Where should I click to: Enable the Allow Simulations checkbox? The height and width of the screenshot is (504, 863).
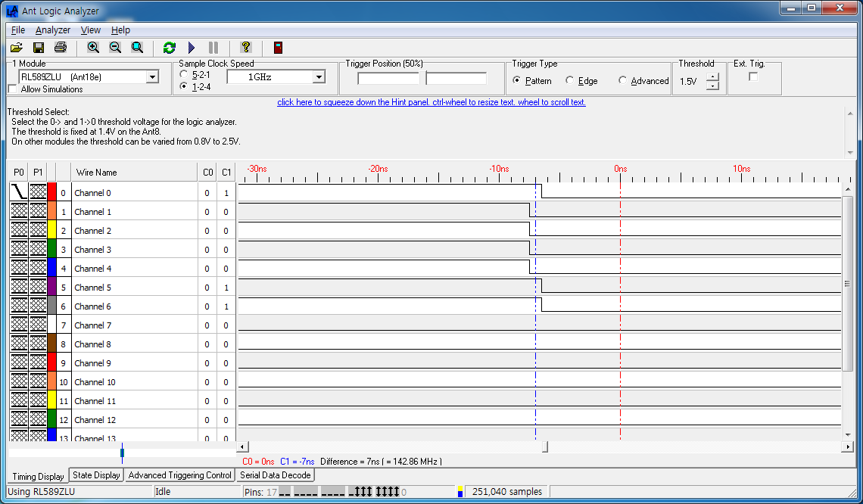tap(13, 89)
